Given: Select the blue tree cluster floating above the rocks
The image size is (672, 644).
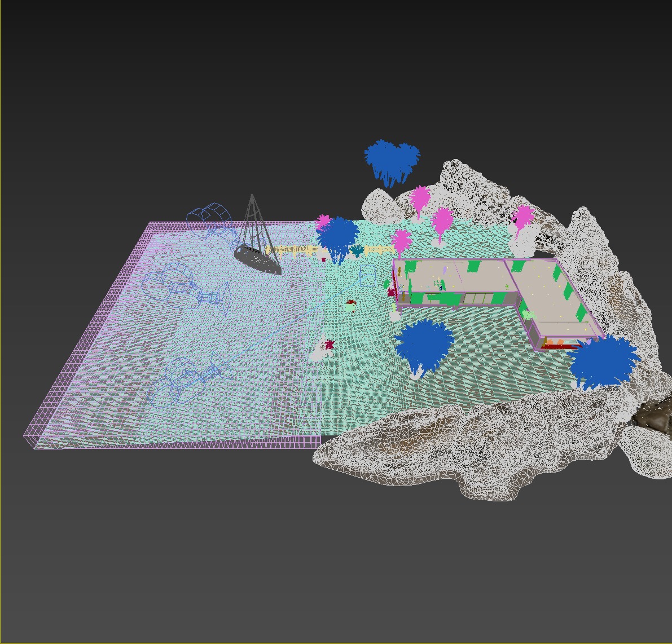Looking at the screenshot, I should (x=392, y=163).
